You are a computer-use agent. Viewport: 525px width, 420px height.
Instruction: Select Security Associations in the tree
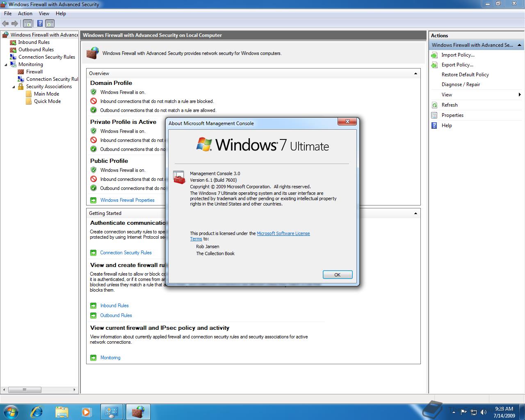tap(49, 87)
